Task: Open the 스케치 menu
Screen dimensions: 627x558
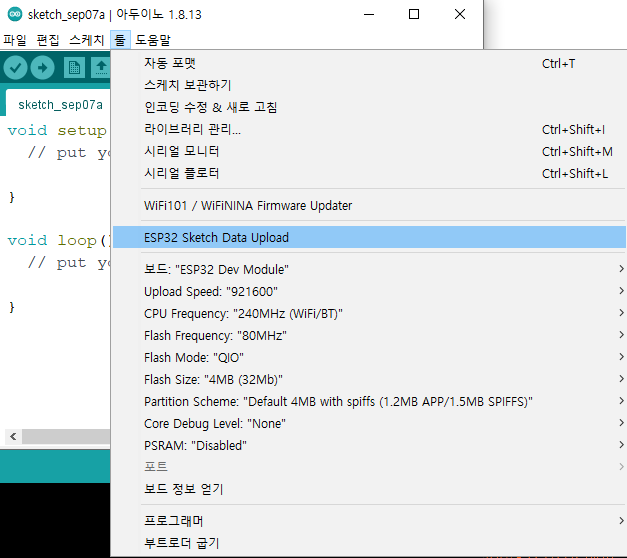Action: pos(87,40)
